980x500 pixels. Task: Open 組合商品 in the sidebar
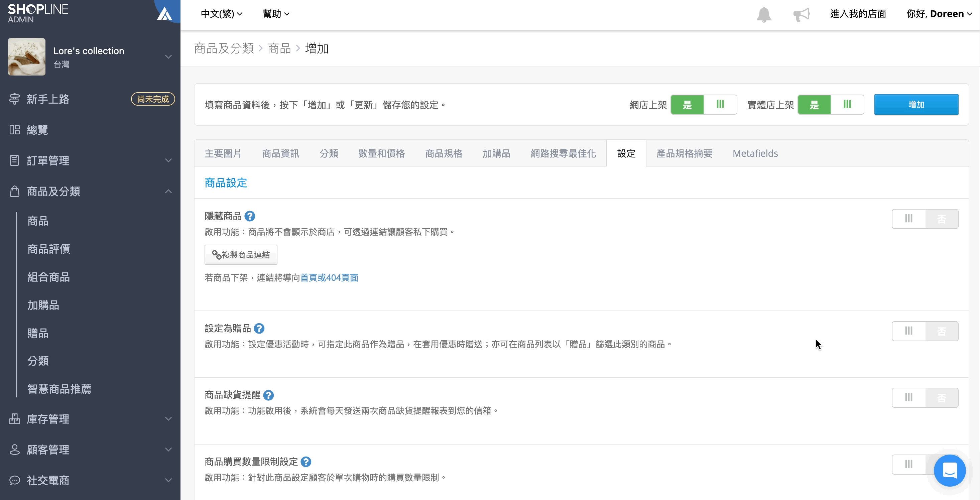pyautogui.click(x=49, y=277)
